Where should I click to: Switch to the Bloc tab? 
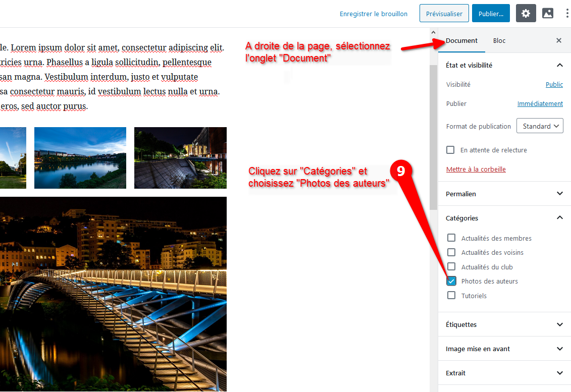499,40
